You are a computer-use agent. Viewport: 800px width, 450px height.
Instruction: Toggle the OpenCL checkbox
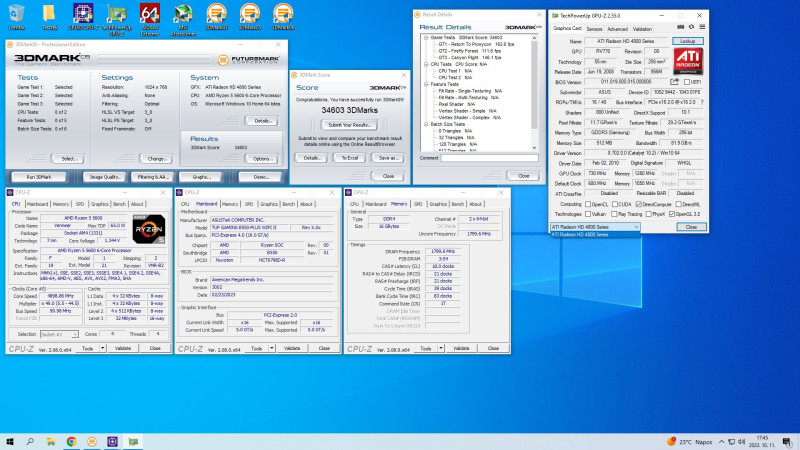(x=588, y=204)
